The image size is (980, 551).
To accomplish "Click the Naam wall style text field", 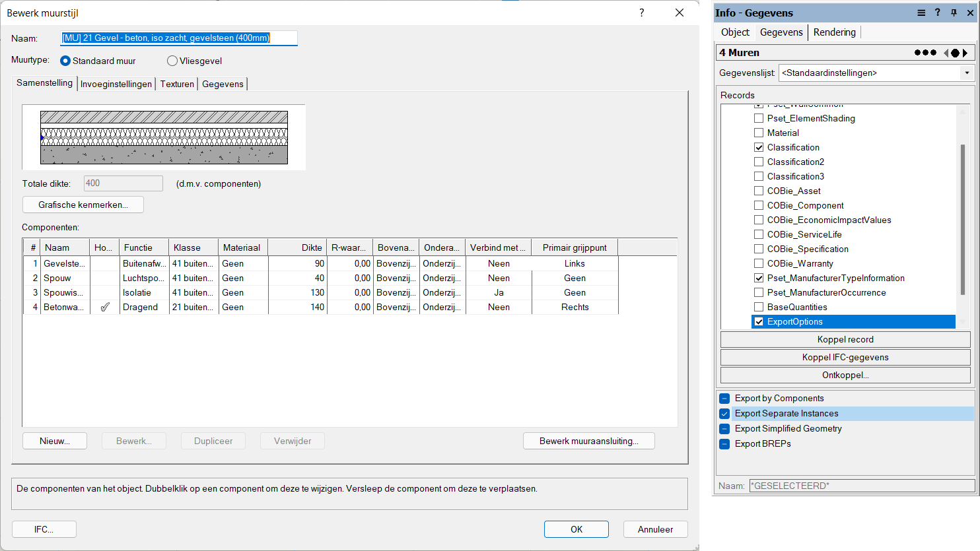I will 178,38.
